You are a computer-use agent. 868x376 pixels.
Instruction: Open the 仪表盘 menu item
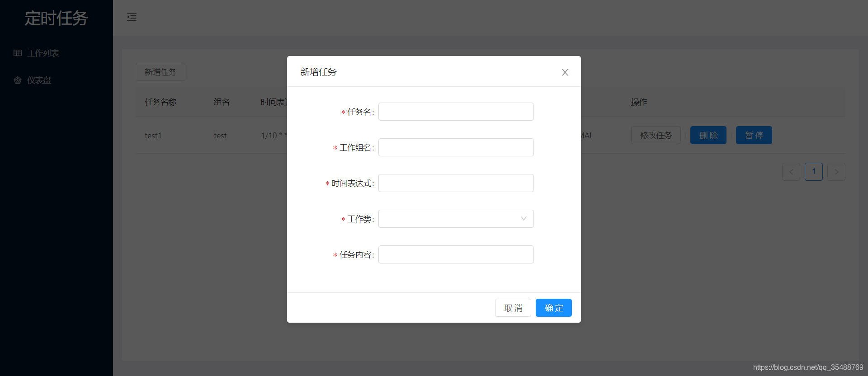point(57,80)
